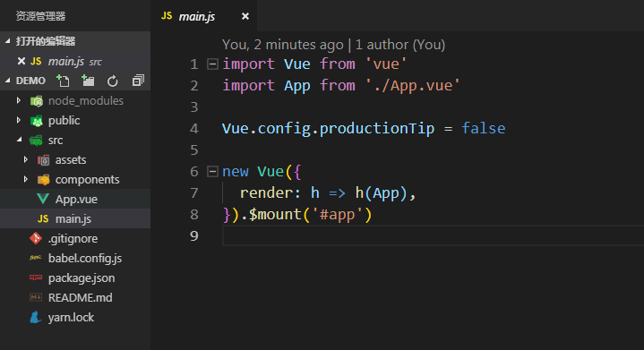Click line number 3 in the gutter
Image resolution: width=644 pixels, height=350 pixels.
[194, 107]
